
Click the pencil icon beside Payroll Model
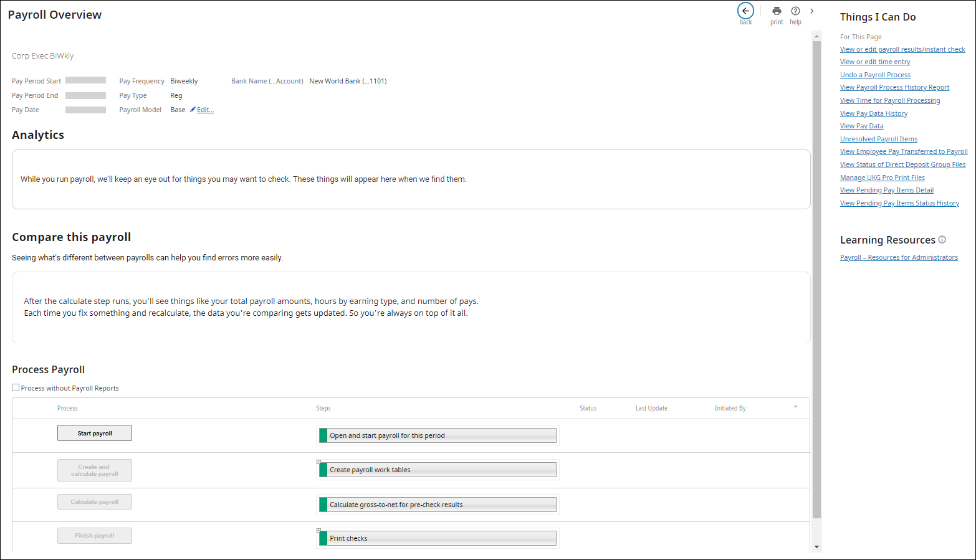click(x=193, y=110)
